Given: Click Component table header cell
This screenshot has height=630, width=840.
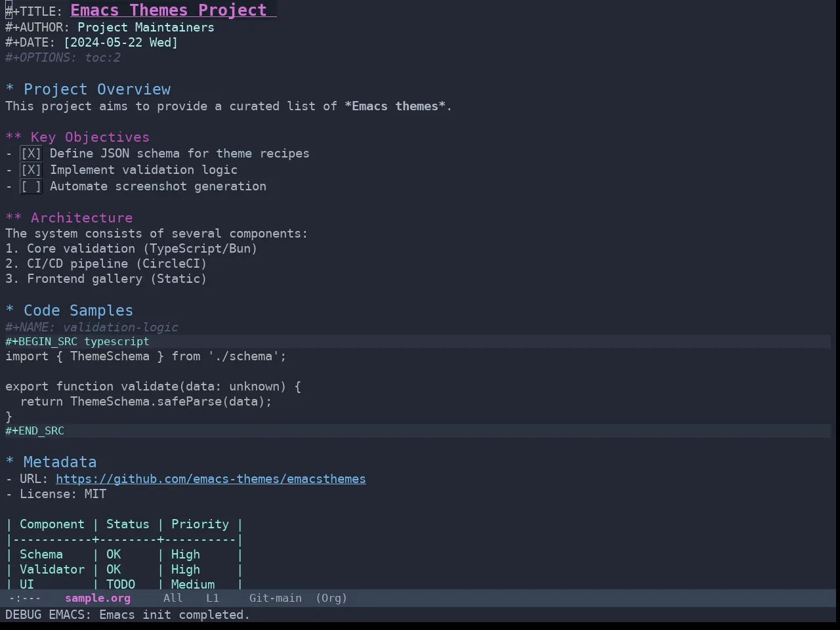Looking at the screenshot, I should tap(52, 524).
